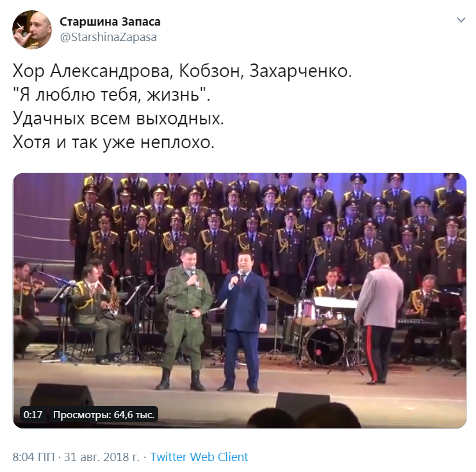Click the Просмотры: 64,6 тыс. view counter

104,414
